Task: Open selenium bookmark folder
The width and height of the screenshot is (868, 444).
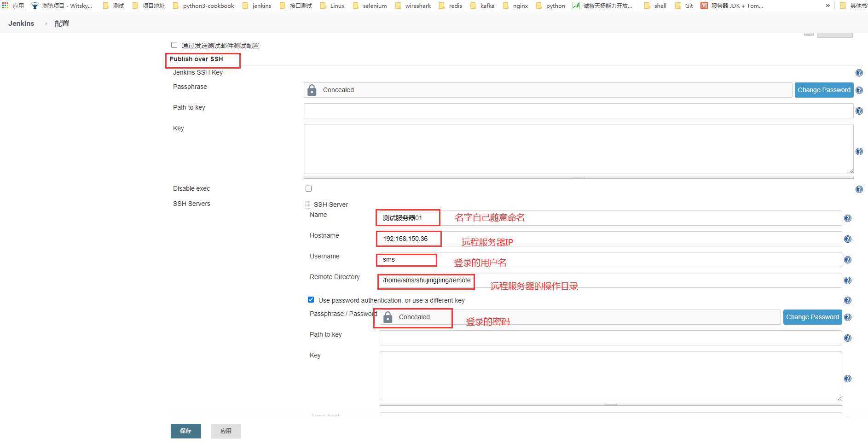Action: 370,6
